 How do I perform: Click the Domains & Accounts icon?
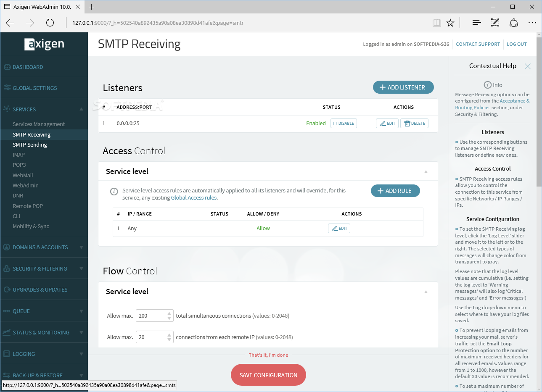[x=7, y=247]
